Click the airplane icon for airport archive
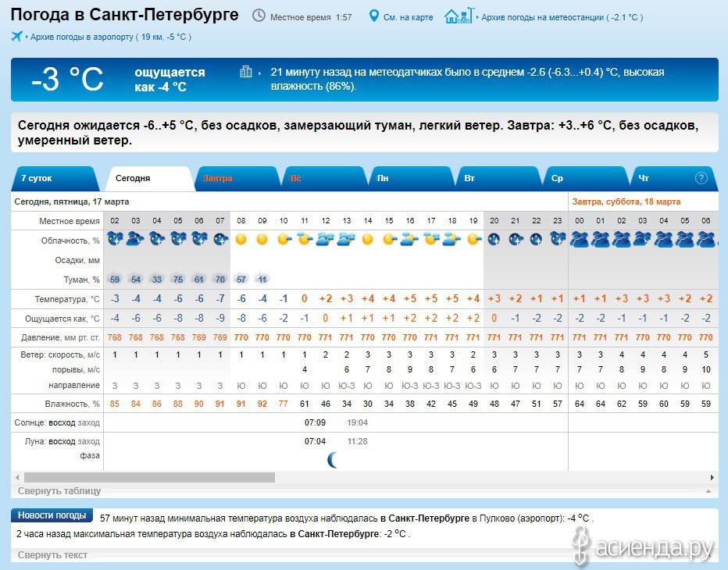Image resolution: width=728 pixels, height=570 pixels. pyautogui.click(x=17, y=37)
